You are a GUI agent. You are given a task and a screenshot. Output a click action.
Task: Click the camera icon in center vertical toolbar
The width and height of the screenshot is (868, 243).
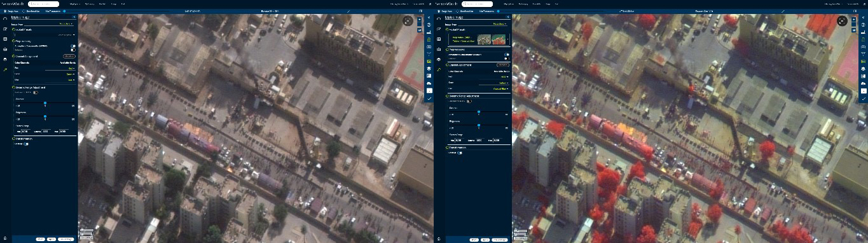pyautogui.click(x=429, y=47)
